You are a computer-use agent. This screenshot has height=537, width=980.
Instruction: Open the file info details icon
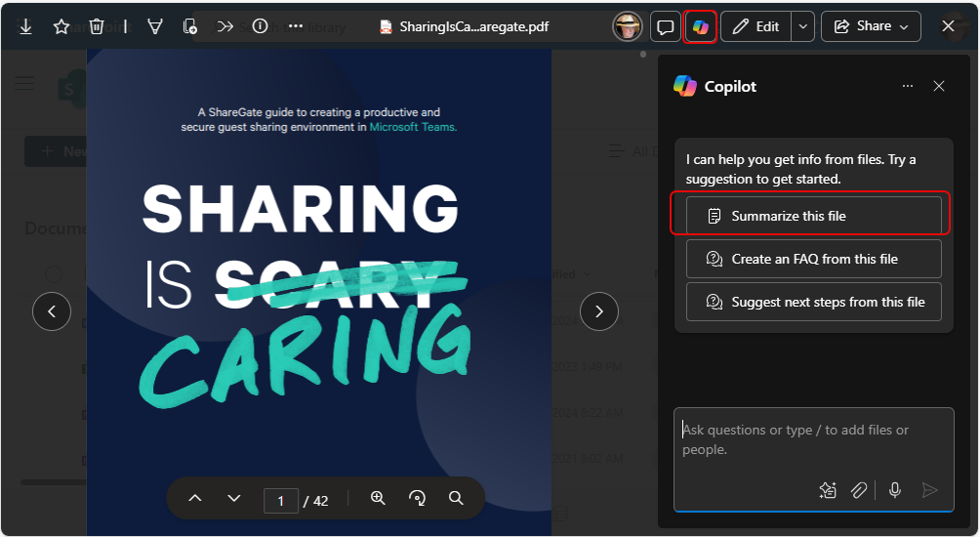click(260, 26)
